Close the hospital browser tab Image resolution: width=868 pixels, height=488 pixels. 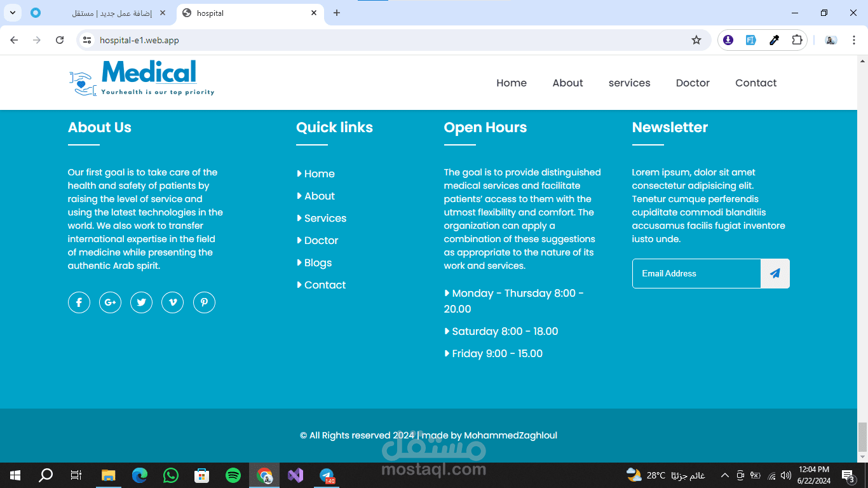[x=314, y=13]
